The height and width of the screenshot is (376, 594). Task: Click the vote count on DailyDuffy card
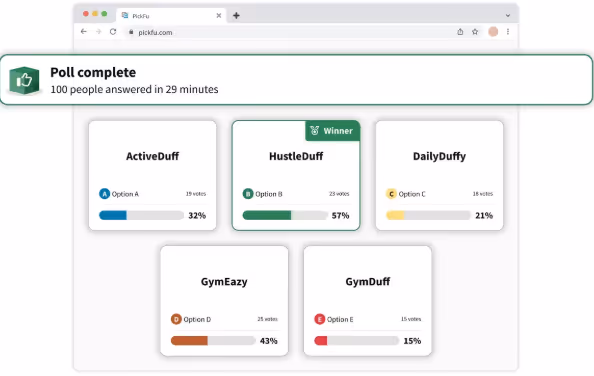[x=483, y=194]
